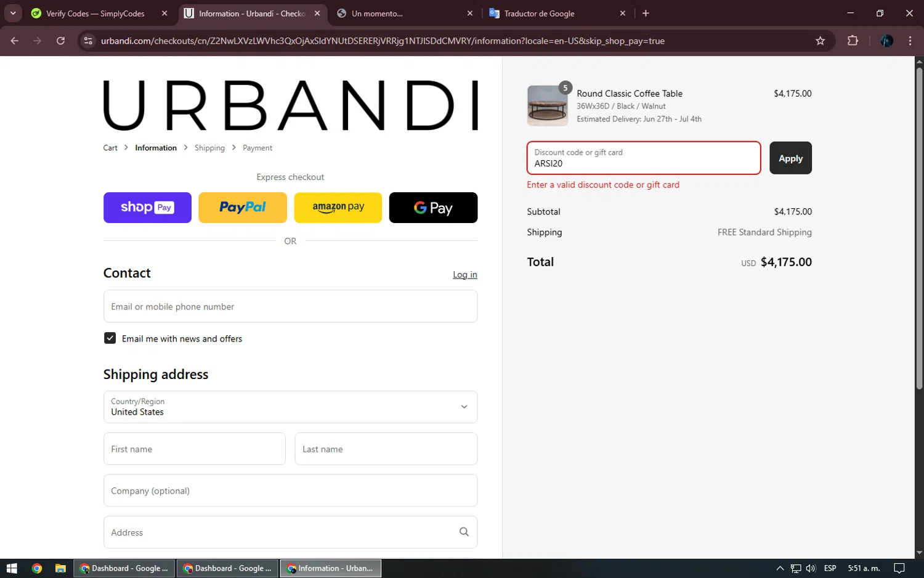This screenshot has height=578, width=924.
Task: Open clock showing 5:51 a. m.
Action: click(x=864, y=568)
